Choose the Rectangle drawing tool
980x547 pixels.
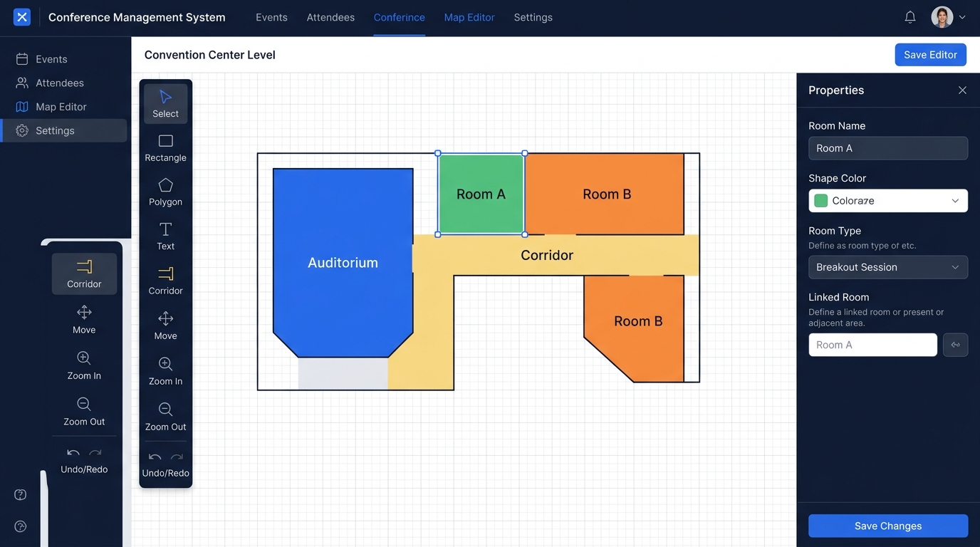tap(165, 148)
